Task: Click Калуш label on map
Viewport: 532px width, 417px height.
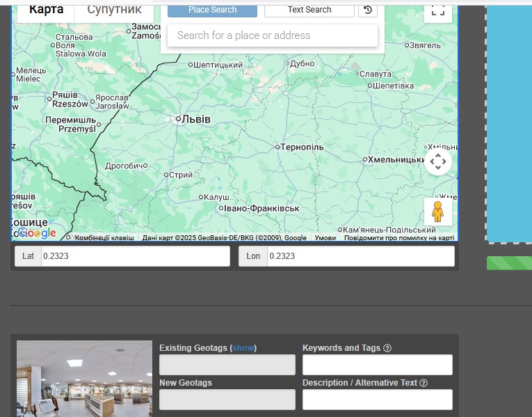Action: (x=216, y=197)
